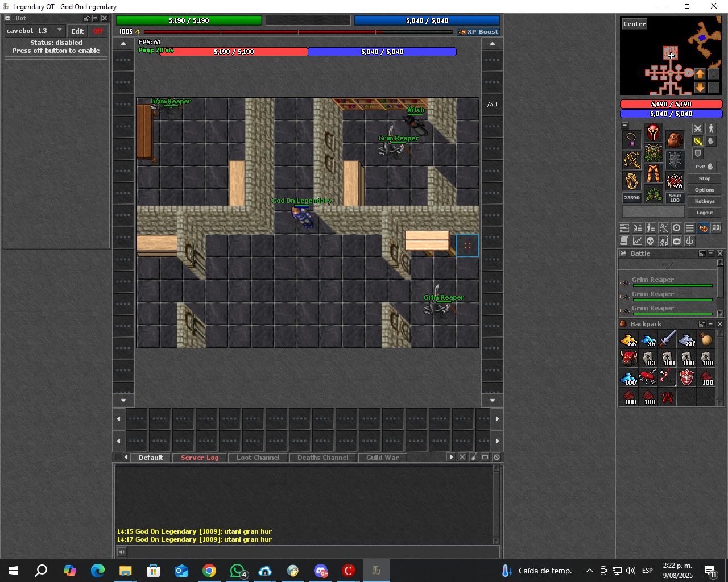Open the Top XP ranking icon
Screen dimensions: 728x582
664,241
